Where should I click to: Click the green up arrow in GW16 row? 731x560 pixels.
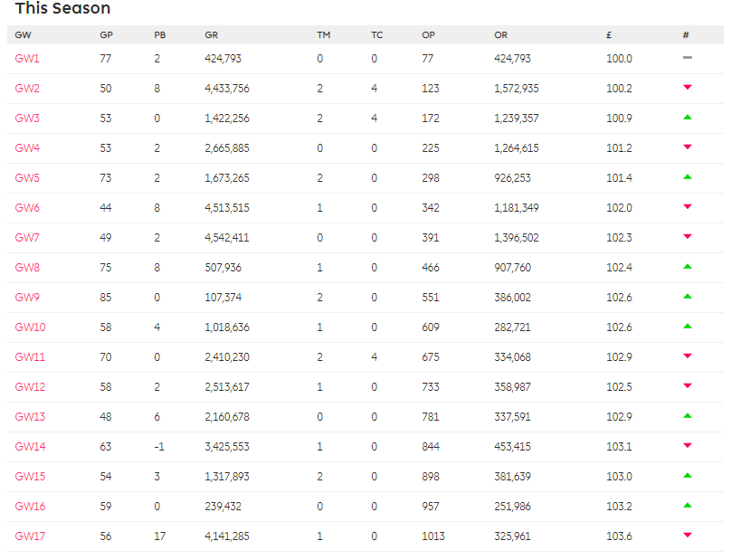pyautogui.click(x=688, y=506)
